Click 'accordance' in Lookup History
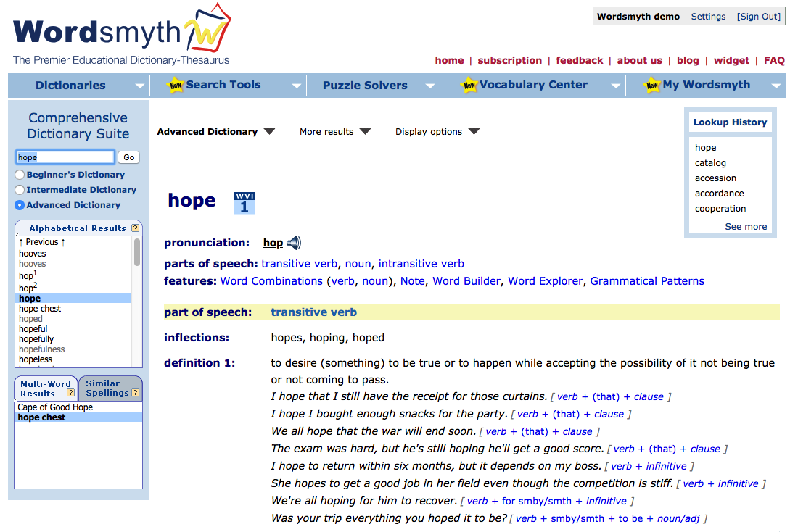The width and height of the screenshot is (798, 532). coord(719,194)
